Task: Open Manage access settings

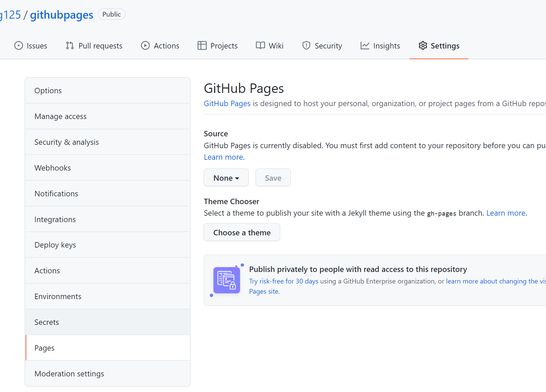Action: 107,116
